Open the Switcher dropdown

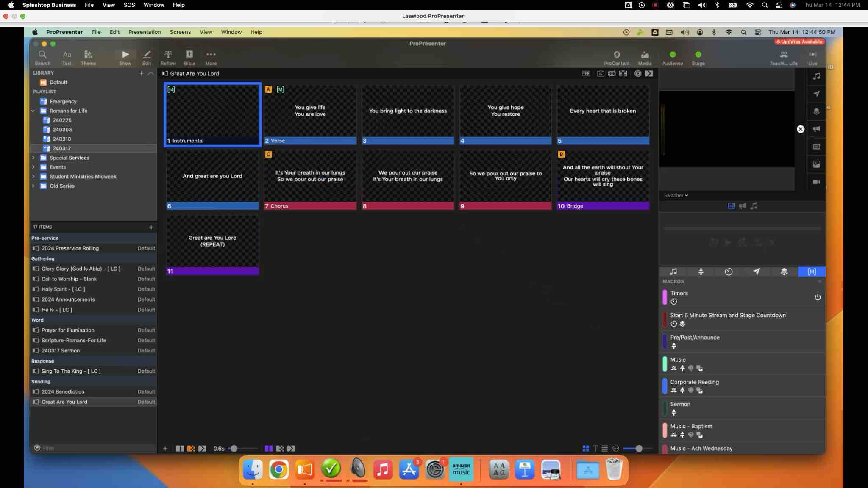pyautogui.click(x=676, y=195)
